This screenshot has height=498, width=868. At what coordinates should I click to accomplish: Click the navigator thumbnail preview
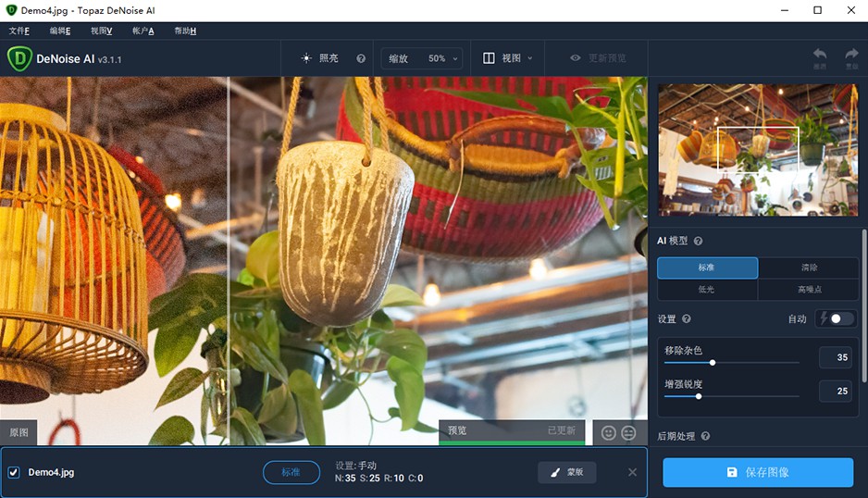758,150
